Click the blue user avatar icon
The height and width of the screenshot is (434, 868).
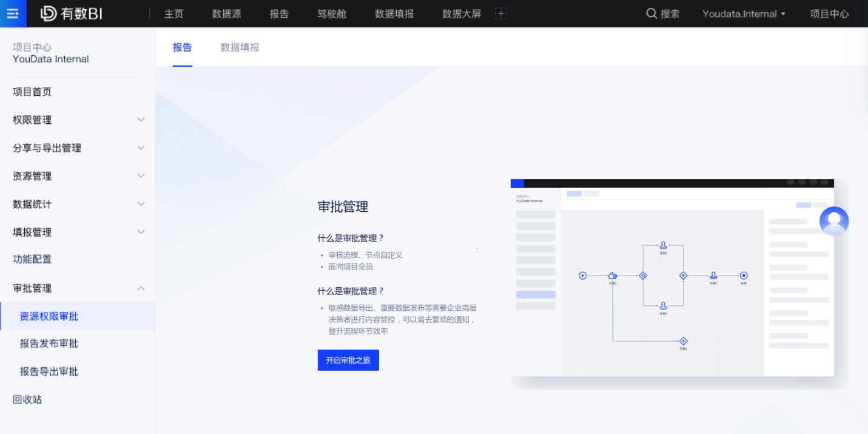click(833, 221)
